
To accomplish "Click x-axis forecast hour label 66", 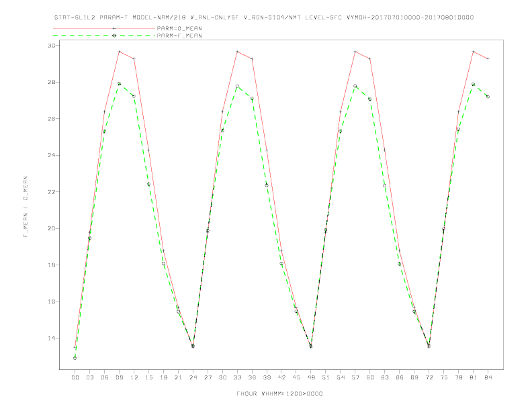I will [x=400, y=377].
